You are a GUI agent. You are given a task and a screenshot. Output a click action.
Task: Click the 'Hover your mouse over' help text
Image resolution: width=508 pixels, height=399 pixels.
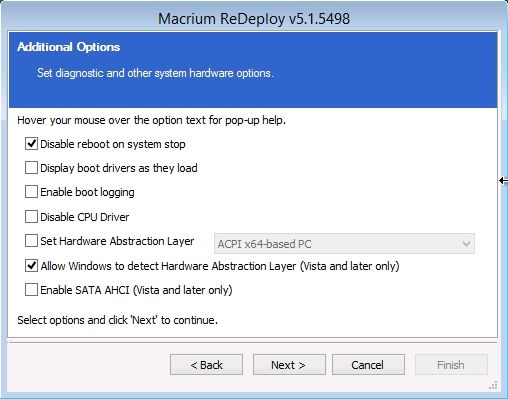(152, 120)
